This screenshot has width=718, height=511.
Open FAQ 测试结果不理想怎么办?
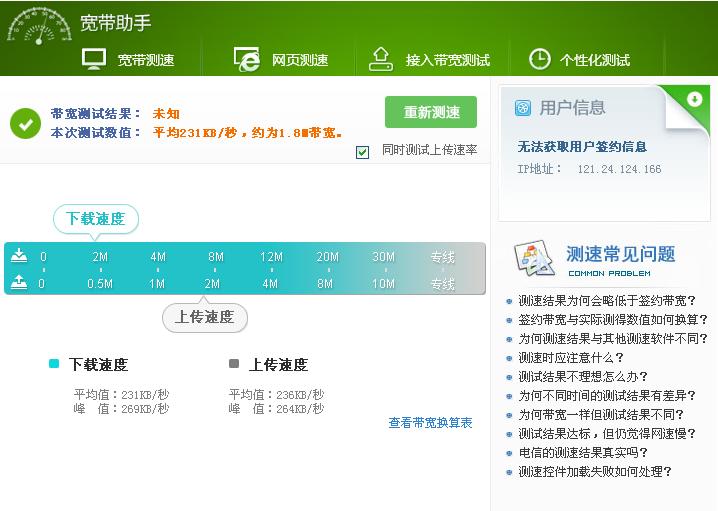(x=582, y=377)
